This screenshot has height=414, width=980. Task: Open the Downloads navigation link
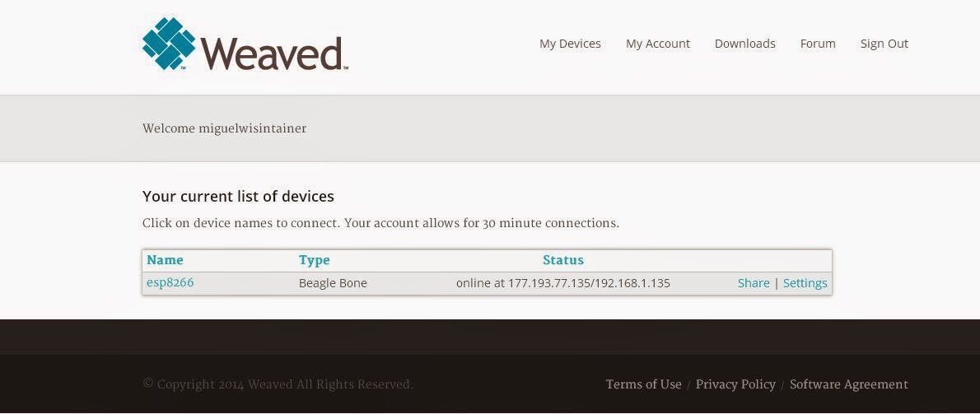pos(745,44)
